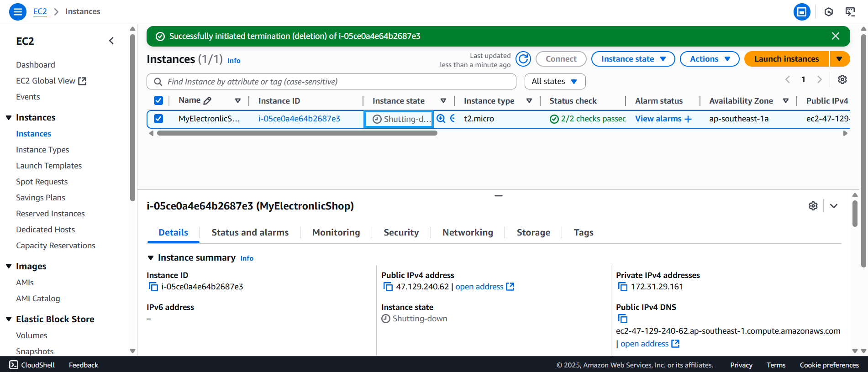
Task: Copy the Public IPv4 address 47.129.240.62
Action: [x=388, y=287]
